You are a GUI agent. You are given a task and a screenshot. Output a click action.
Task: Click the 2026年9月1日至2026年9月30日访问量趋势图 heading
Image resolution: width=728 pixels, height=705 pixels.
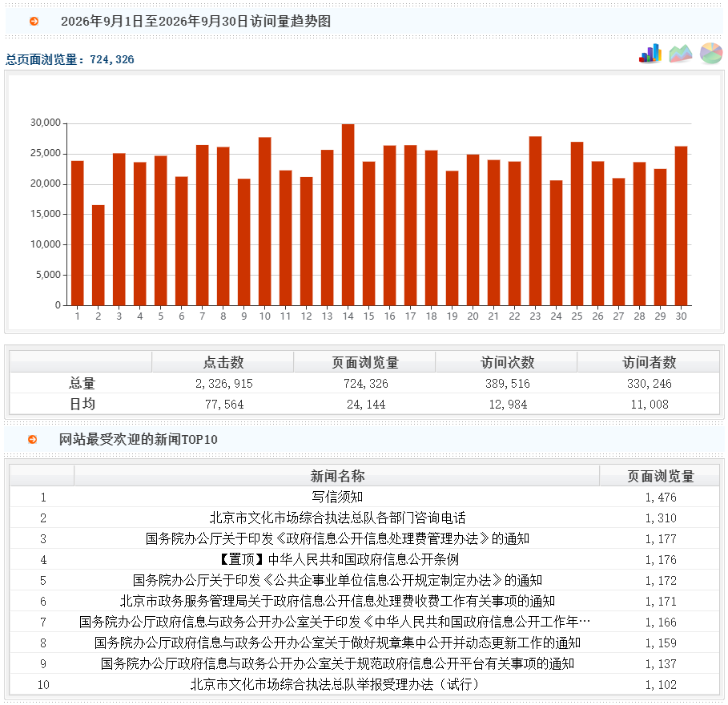[x=196, y=22]
